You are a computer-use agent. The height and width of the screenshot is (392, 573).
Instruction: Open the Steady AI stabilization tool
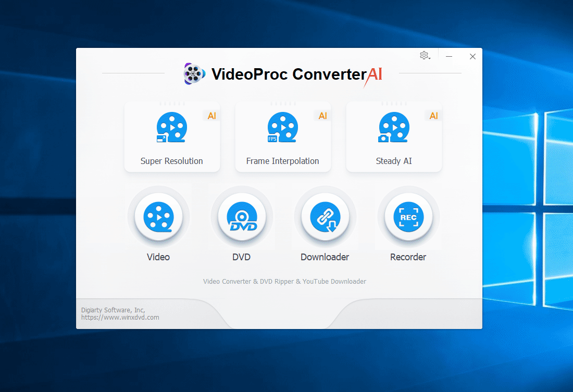394,137
